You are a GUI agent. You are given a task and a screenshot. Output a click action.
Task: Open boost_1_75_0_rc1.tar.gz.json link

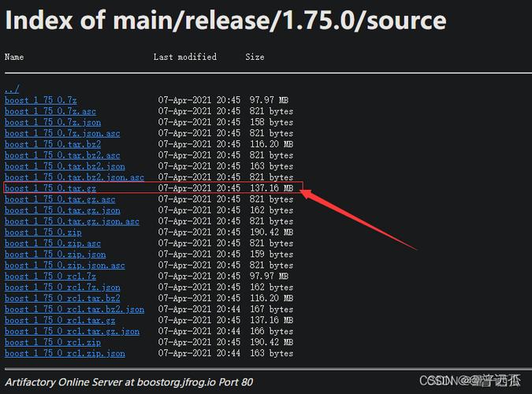(x=72, y=331)
